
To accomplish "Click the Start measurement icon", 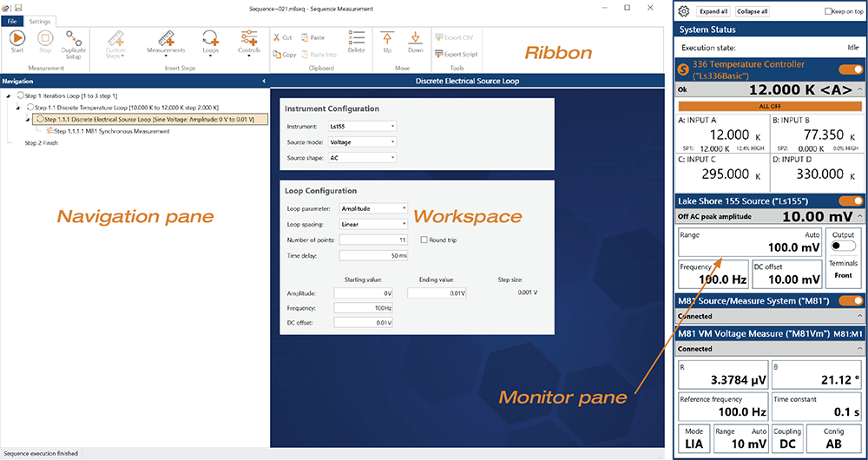I will [17, 39].
